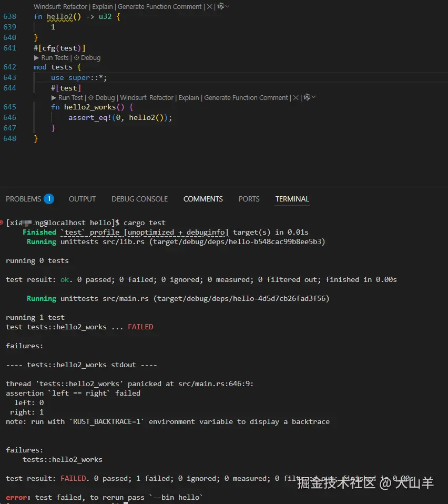
Task: Click Run Test play icon above hello2_works
Action: click(54, 98)
